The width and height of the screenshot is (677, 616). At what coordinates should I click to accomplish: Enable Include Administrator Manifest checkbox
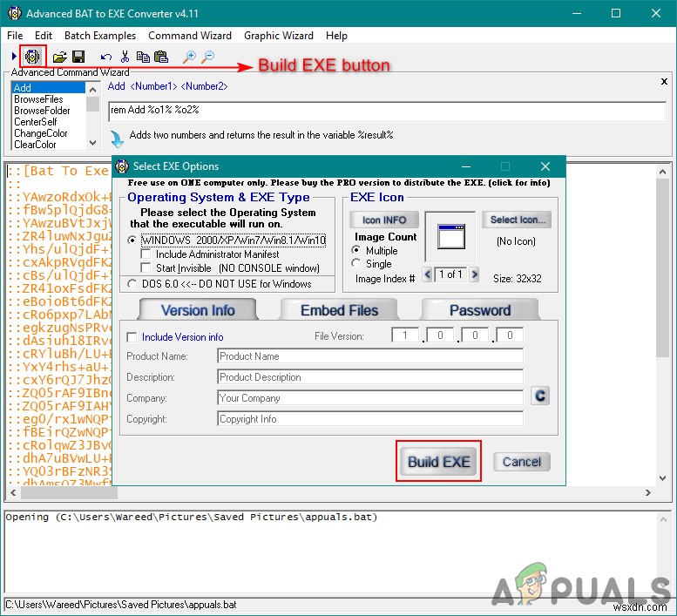pyautogui.click(x=146, y=254)
